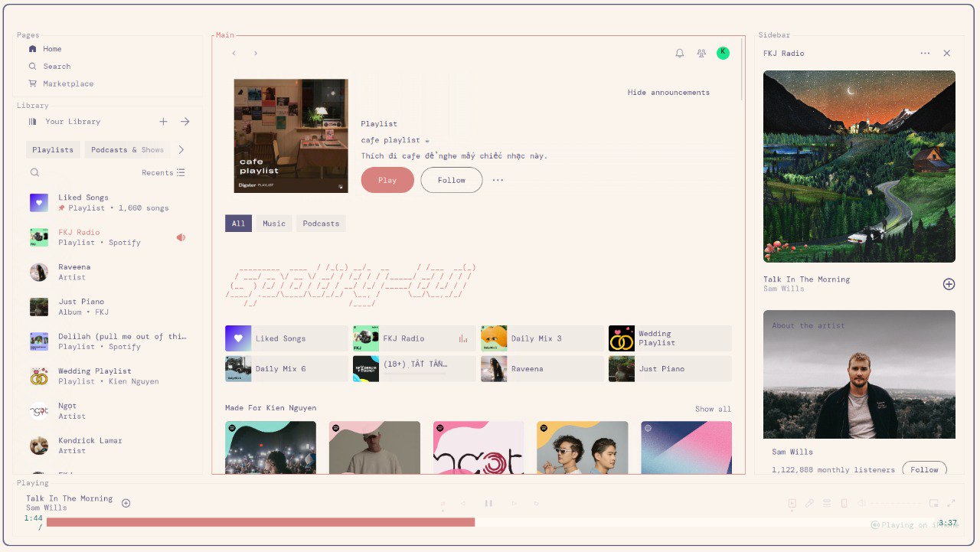
Task: Play the cafe playlist
Action: tap(387, 180)
